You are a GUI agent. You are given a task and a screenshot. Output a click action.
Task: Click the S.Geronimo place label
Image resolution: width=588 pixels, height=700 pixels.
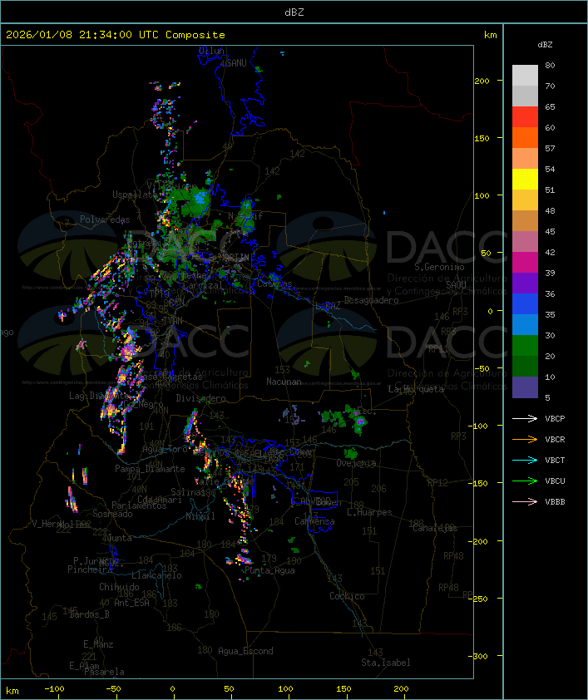[438, 268]
